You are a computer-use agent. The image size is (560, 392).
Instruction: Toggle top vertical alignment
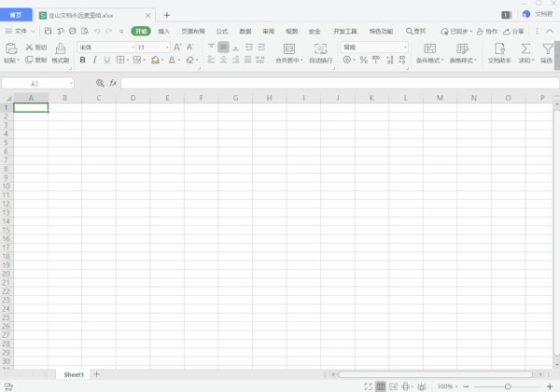click(211, 47)
